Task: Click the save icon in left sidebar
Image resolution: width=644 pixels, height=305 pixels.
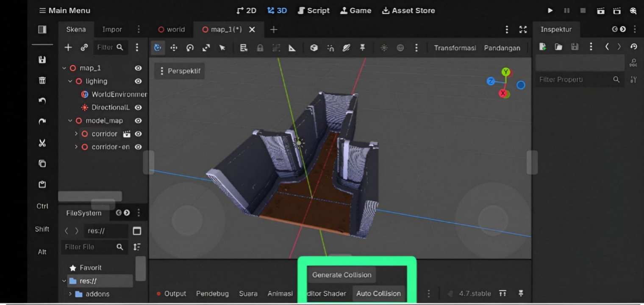Action: coord(42,60)
